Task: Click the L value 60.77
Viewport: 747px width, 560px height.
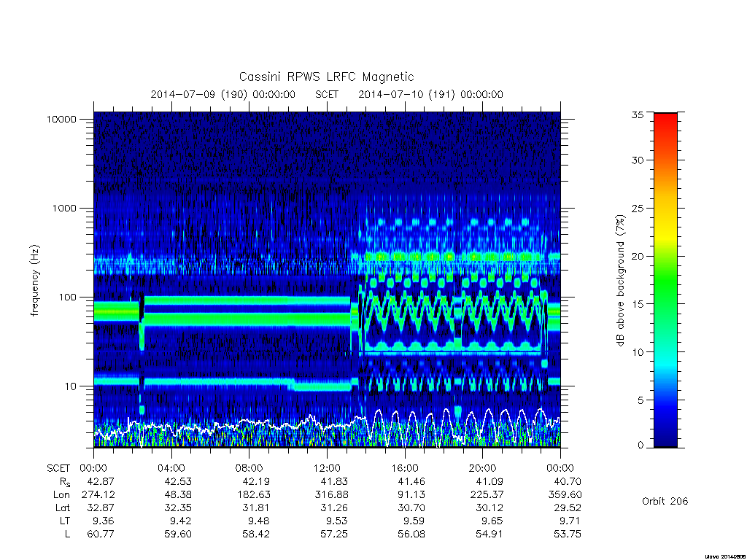Action: pyautogui.click(x=101, y=534)
